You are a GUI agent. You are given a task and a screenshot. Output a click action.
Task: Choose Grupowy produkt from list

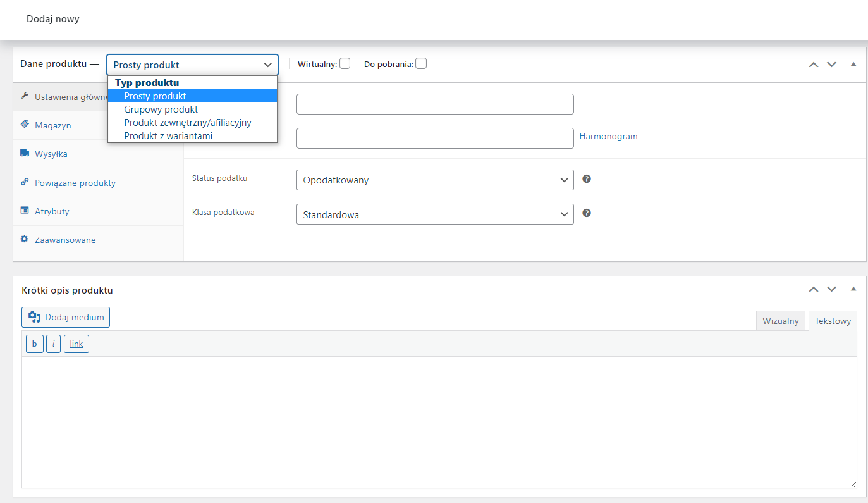coord(161,109)
